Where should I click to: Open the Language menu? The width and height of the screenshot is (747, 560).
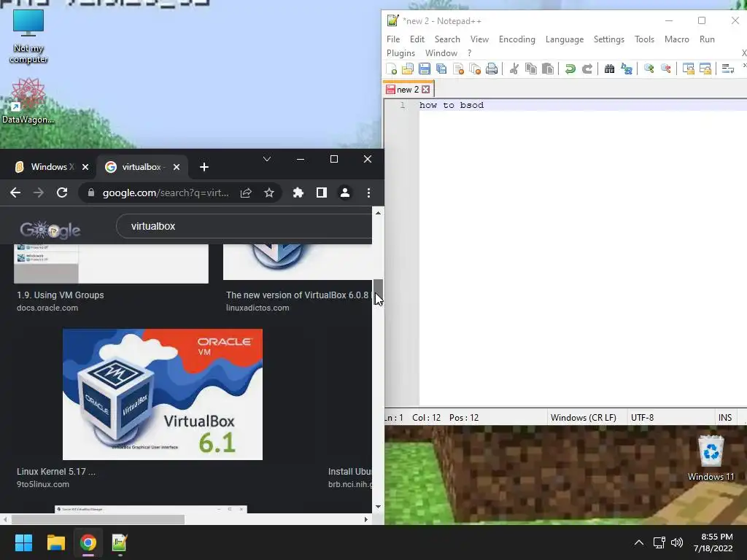(564, 39)
